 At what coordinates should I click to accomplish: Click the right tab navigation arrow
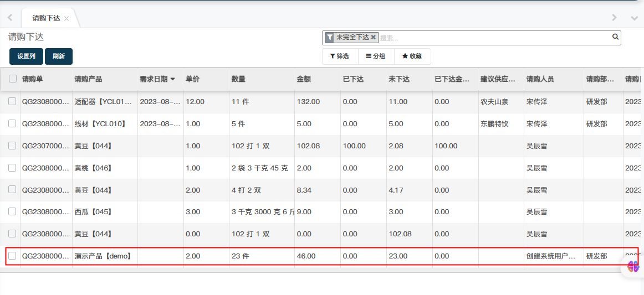[614, 18]
